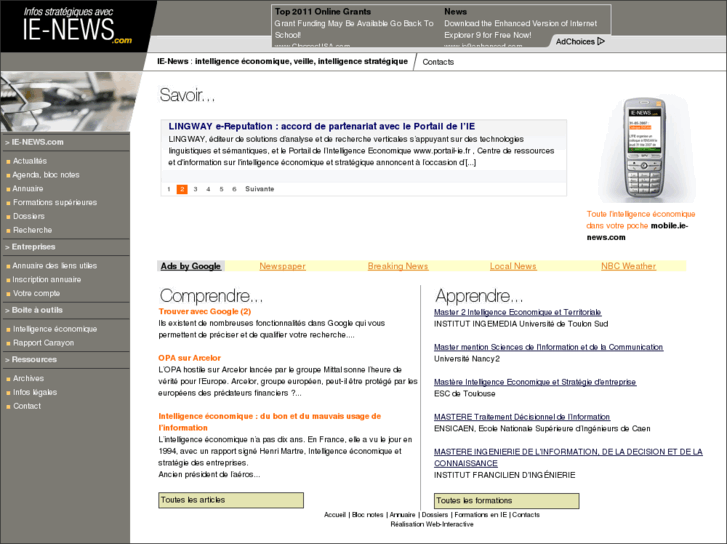Click Formations en IE footer link
This screenshot has height=545, width=727.
coord(481,515)
